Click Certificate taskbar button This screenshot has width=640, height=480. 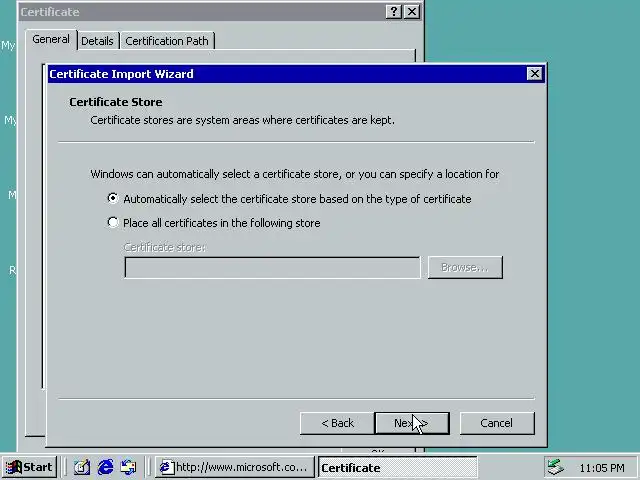[398, 467]
